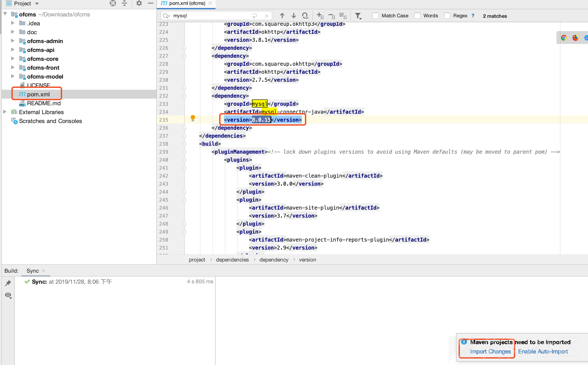Click the fold marker at line 227
This screenshot has height=365, width=588.
184,56
